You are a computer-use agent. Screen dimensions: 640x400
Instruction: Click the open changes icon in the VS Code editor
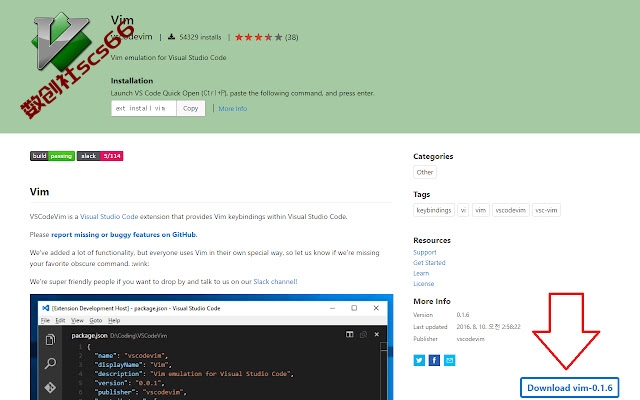[x=363, y=335]
